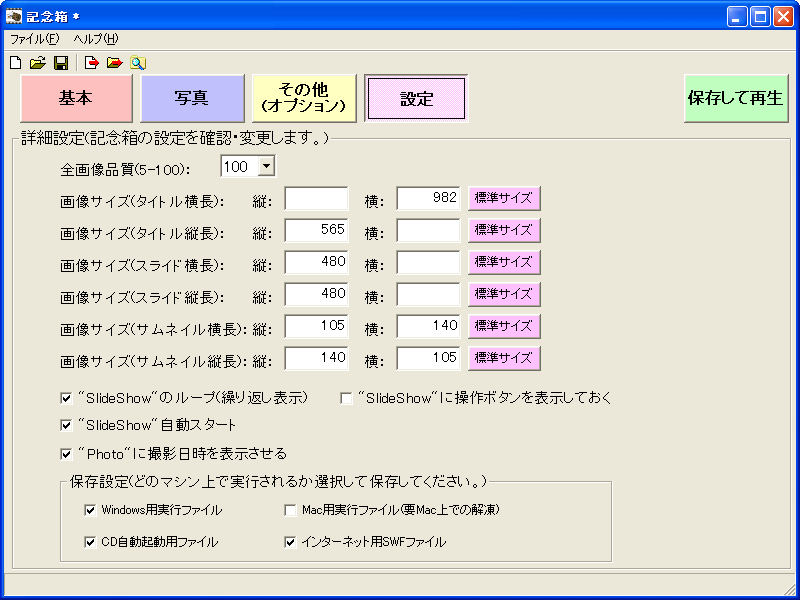Open the ヘルプ(H) menu
The width and height of the screenshot is (800, 600).
point(95,39)
